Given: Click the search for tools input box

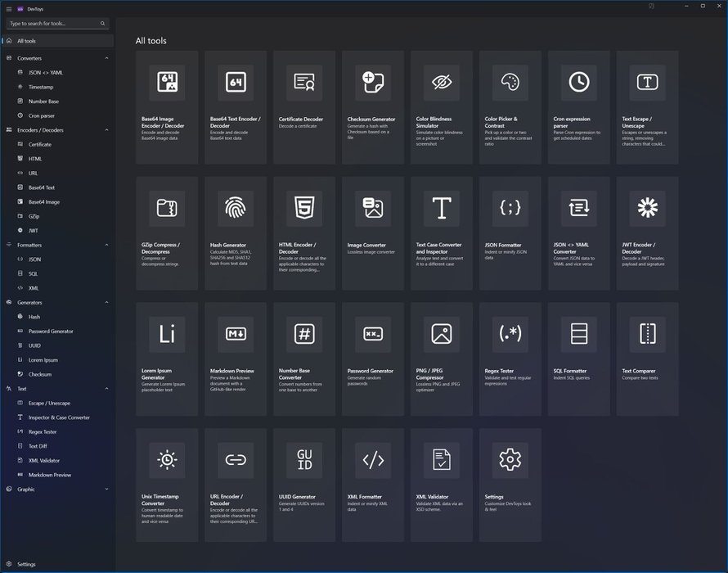Looking at the screenshot, I should coord(57,23).
